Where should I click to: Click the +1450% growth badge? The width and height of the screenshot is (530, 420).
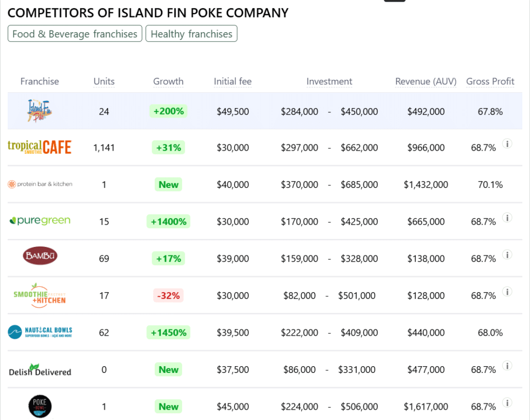coord(168,333)
